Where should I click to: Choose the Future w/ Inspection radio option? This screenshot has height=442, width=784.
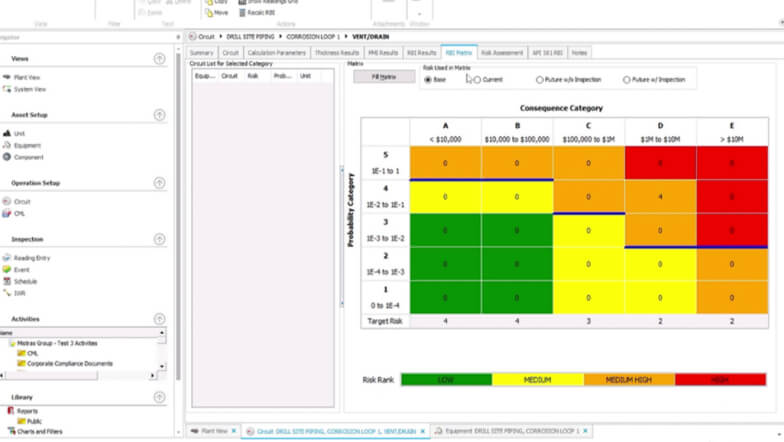tap(627, 80)
